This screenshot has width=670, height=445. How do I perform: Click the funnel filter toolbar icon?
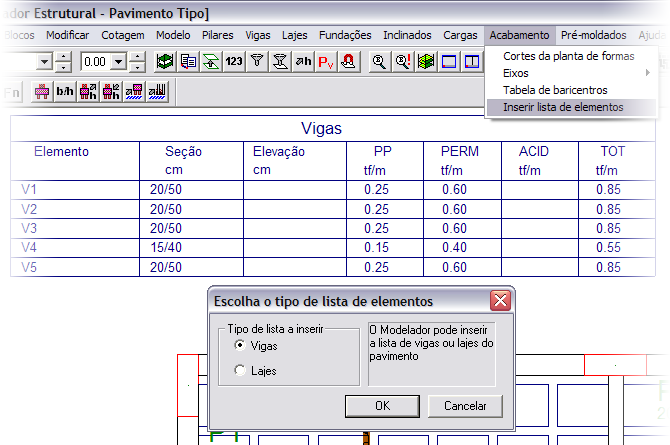click(257, 62)
